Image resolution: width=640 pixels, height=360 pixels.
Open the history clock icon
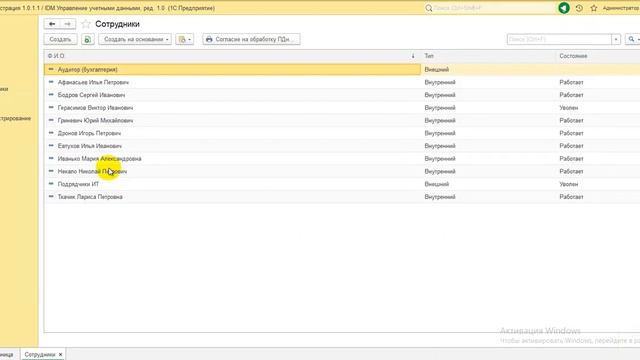[579, 8]
